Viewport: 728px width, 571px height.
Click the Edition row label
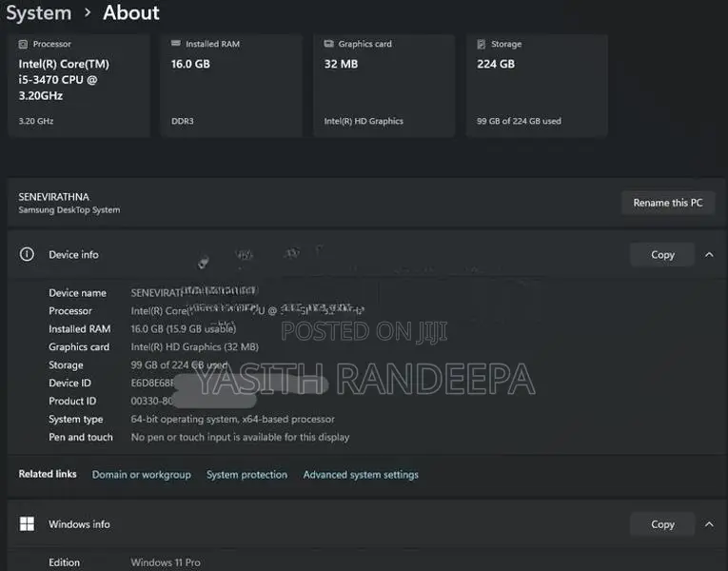[64, 562]
